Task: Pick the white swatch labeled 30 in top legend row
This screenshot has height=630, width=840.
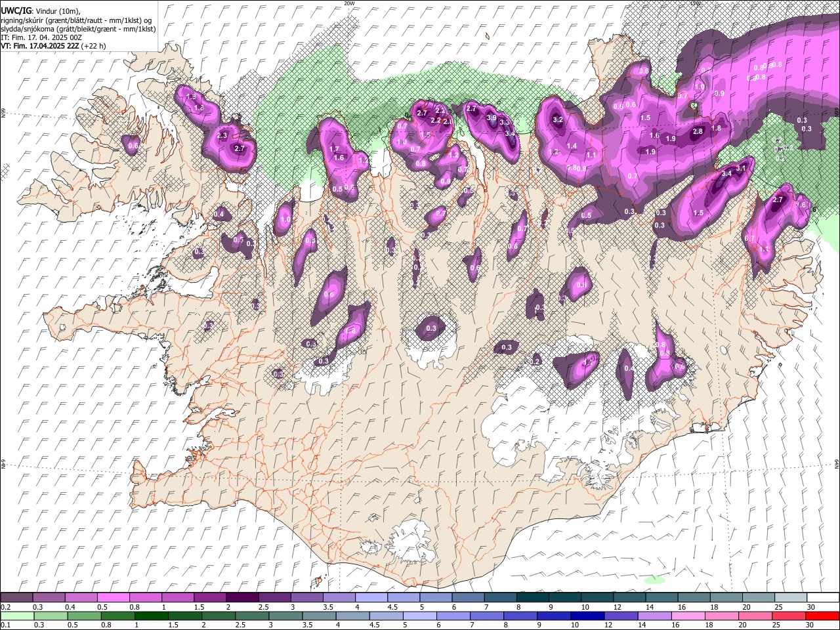Action: [823, 598]
